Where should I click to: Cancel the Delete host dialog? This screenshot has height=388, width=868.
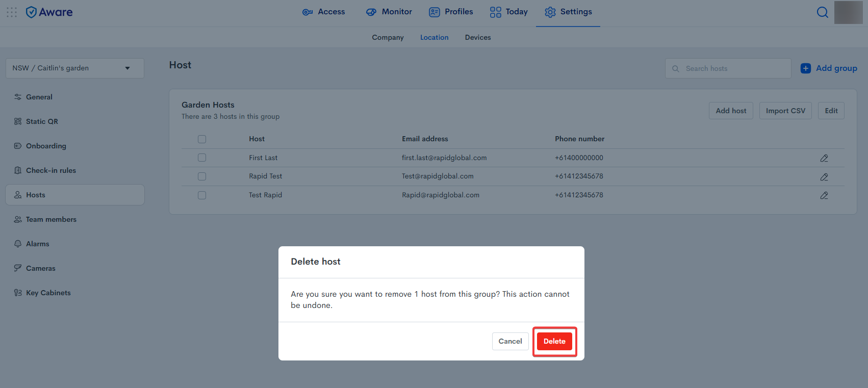pyautogui.click(x=510, y=342)
